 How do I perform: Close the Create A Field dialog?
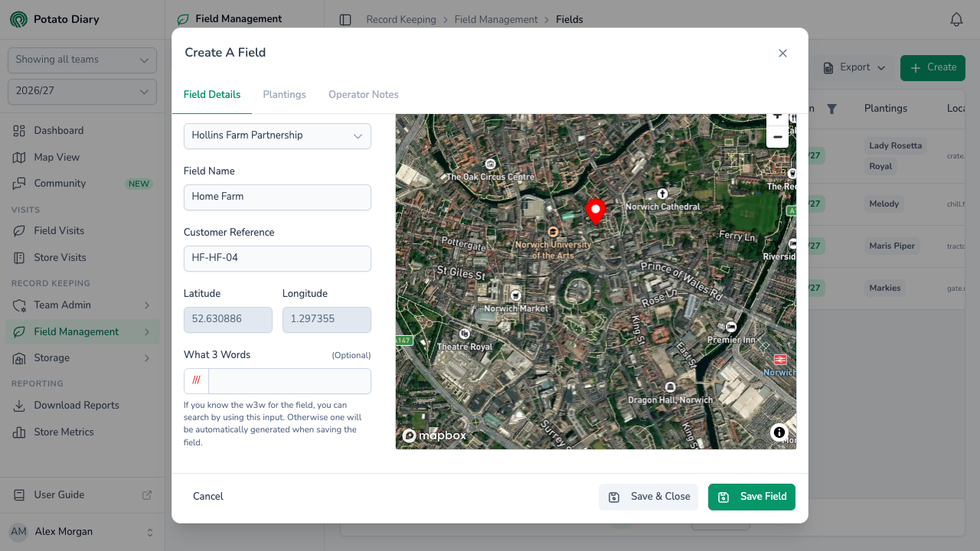[782, 53]
